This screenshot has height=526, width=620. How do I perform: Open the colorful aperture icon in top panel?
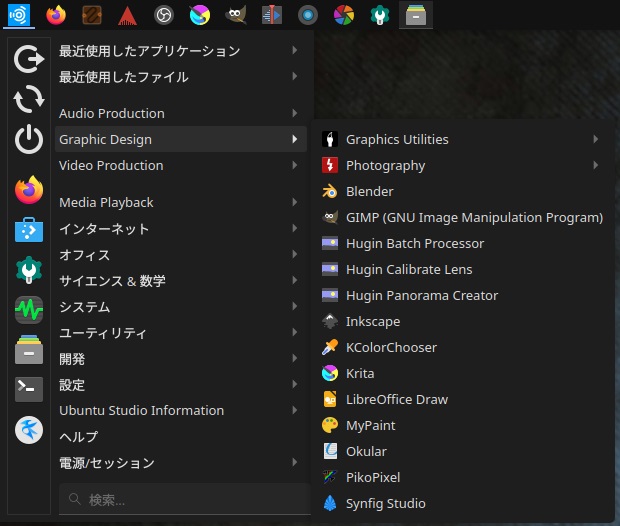[x=344, y=15]
